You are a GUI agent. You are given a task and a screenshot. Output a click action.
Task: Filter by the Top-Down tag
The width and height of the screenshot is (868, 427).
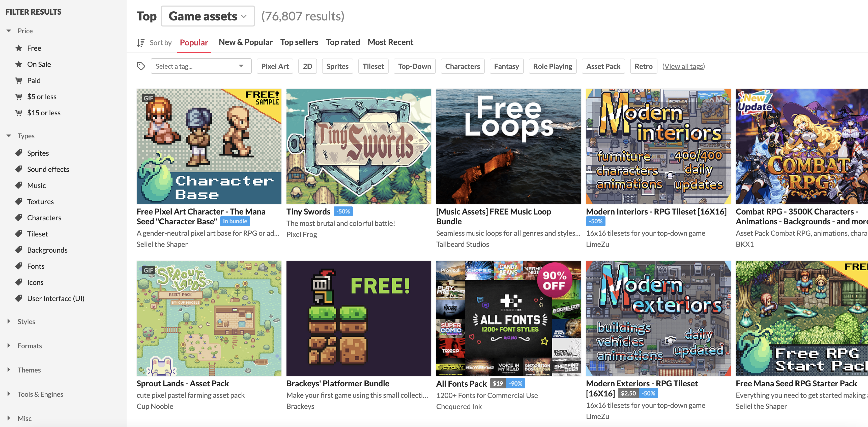pyautogui.click(x=415, y=66)
